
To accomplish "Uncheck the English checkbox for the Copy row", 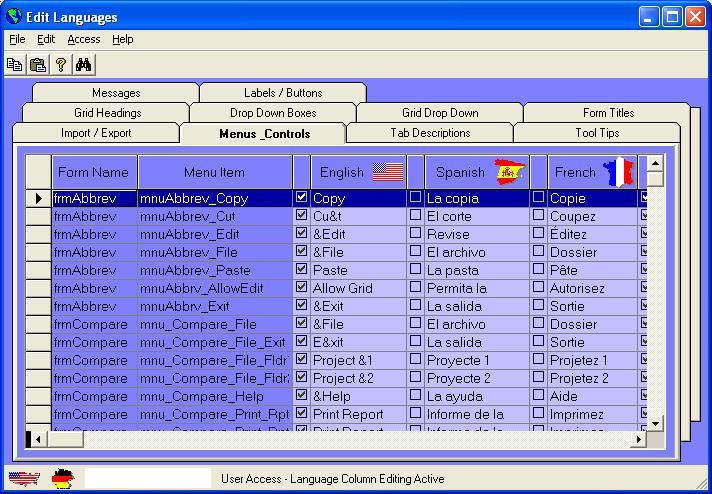I will point(301,198).
